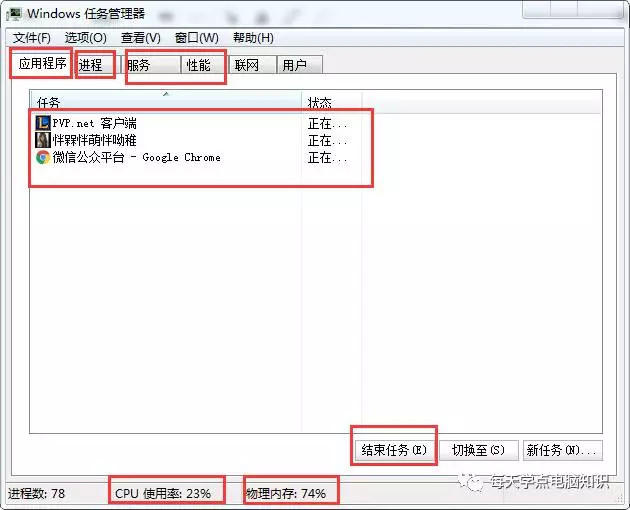Click the PVP.net client application icon
Image resolution: width=630 pixels, height=510 pixels.
[x=43, y=123]
